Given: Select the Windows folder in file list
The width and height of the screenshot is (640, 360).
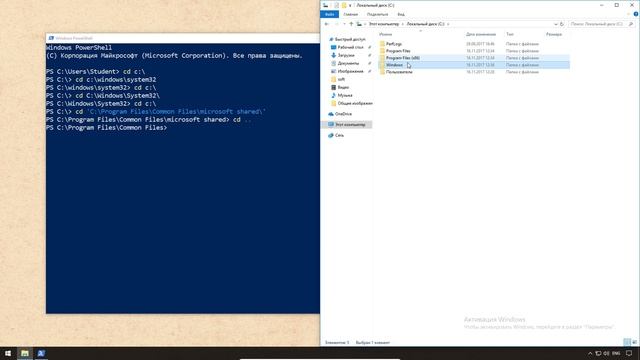Looking at the screenshot, I should point(394,65).
